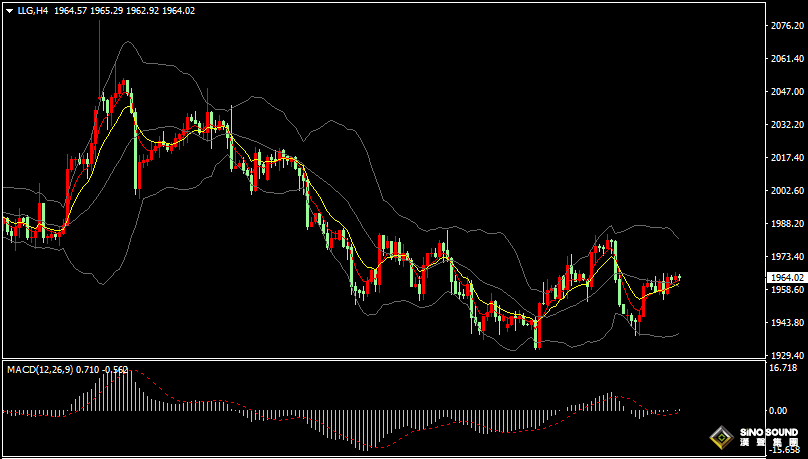Open the SINO SOUND watermark text
The height and width of the screenshot is (459, 808).
coord(768,433)
